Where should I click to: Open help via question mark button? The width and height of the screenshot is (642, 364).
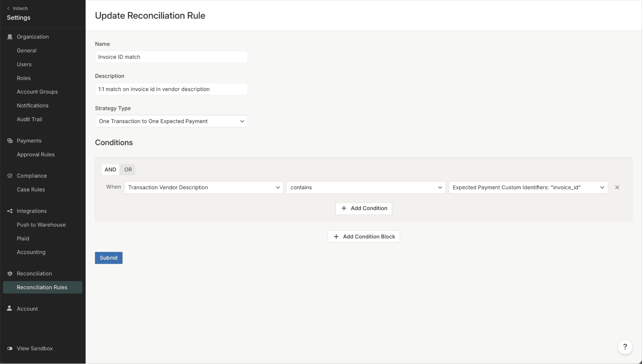625,347
